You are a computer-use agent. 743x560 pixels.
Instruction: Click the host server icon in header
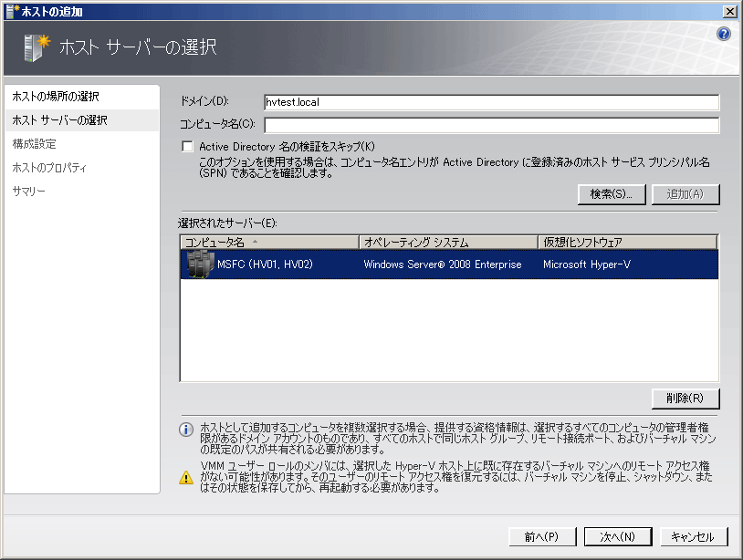coord(37,47)
